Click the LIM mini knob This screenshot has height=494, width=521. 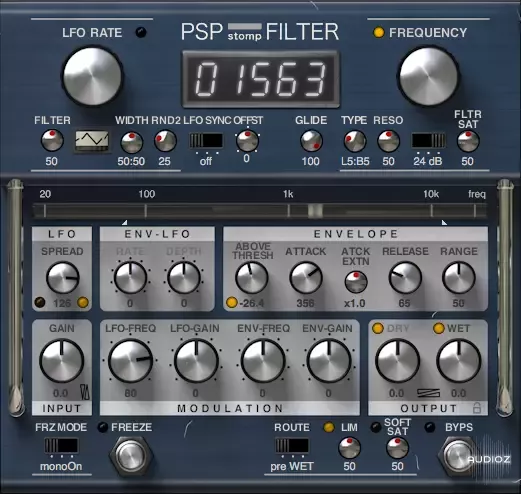click(x=349, y=448)
